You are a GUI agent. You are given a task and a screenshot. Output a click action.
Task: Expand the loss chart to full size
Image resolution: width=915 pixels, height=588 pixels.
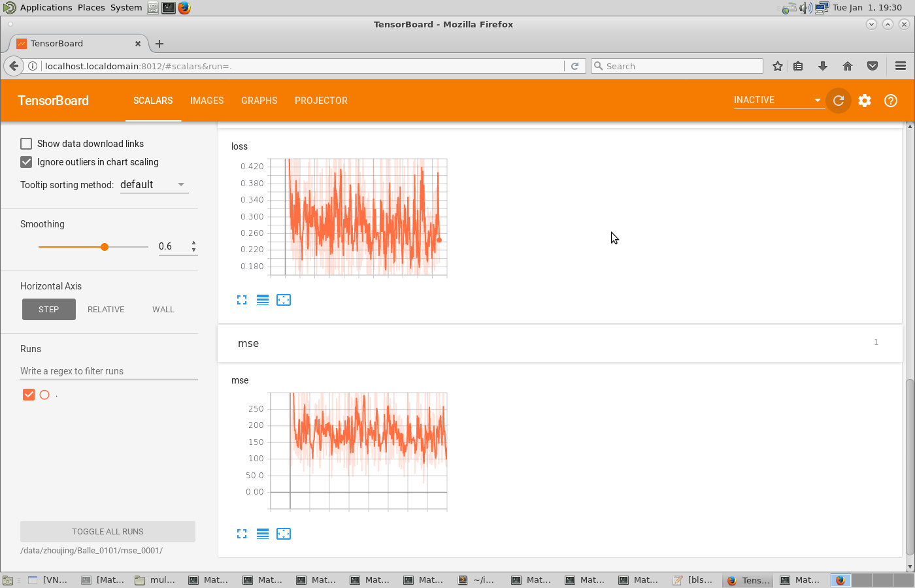242,300
